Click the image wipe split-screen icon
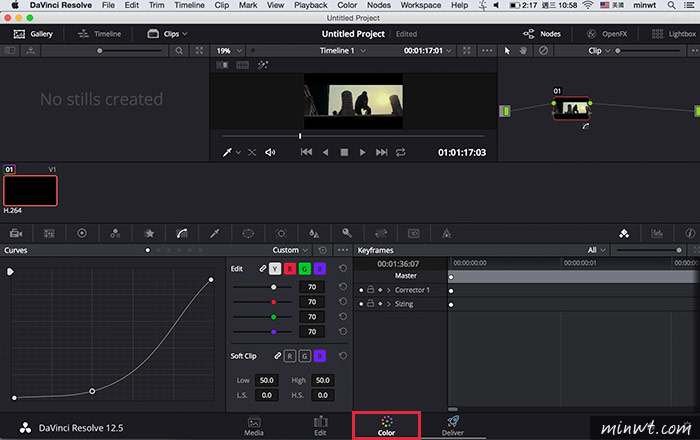 (222, 65)
